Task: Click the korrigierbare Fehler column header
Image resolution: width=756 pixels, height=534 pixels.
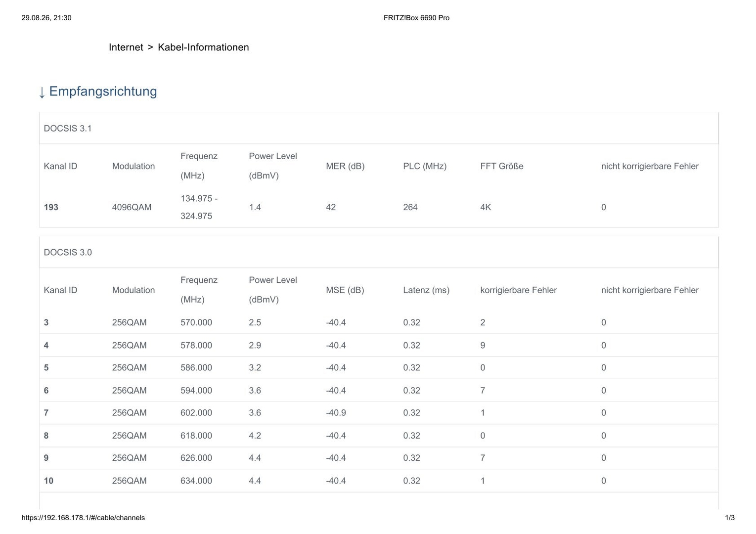Action: 518,290
